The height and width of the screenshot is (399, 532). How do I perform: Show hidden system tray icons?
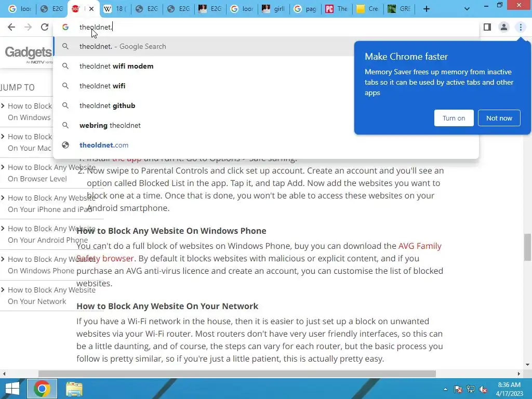[x=445, y=389]
